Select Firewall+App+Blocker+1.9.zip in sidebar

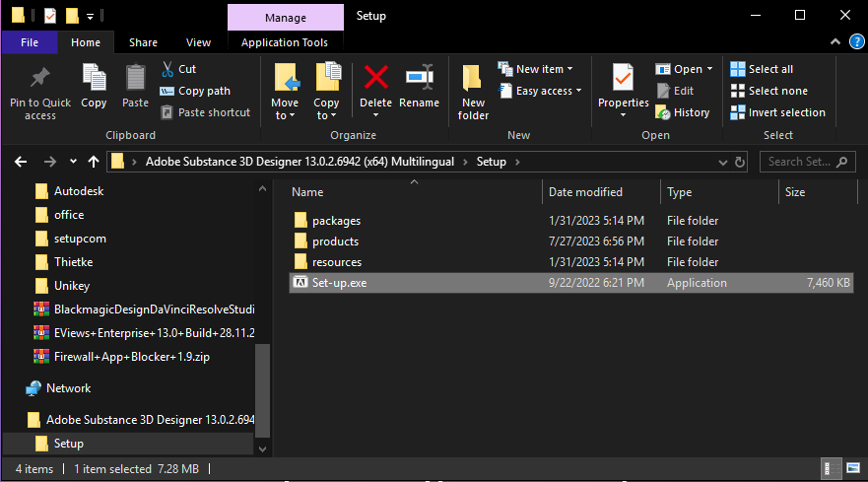click(132, 357)
